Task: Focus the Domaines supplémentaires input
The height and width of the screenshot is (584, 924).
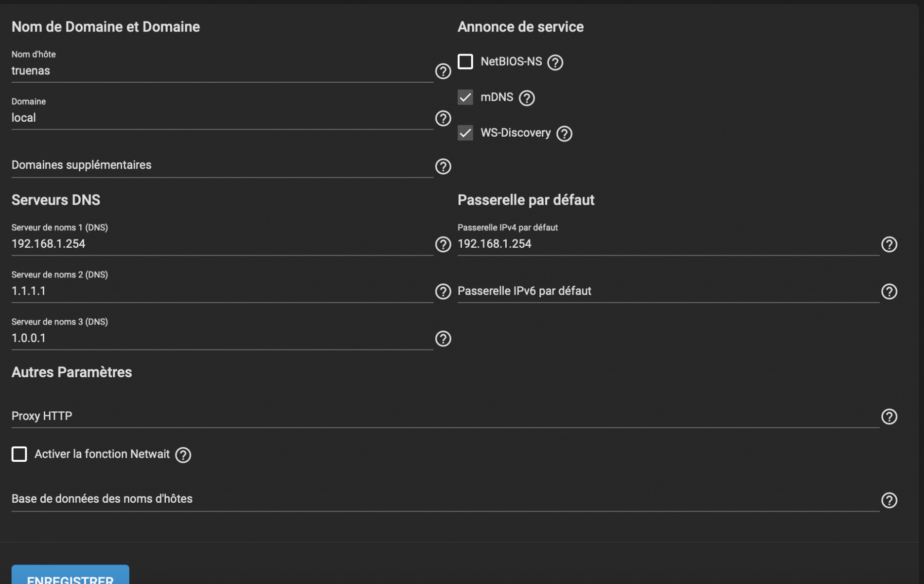Action: click(x=222, y=165)
